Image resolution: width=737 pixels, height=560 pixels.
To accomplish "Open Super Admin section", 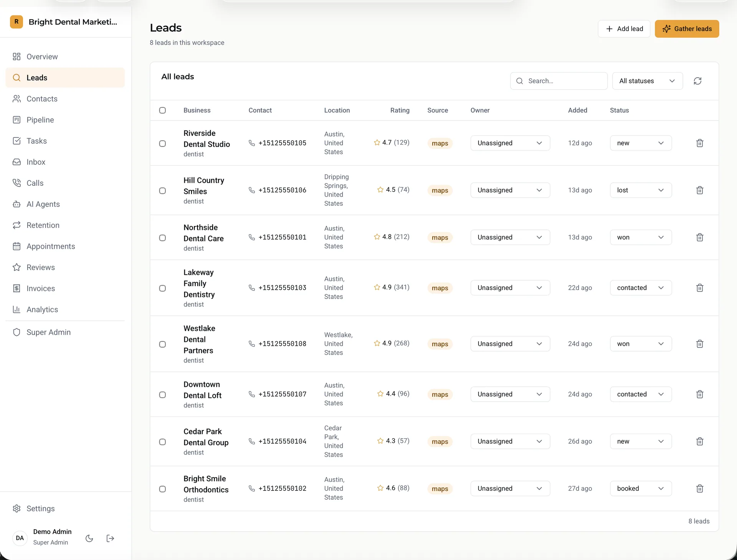I will coord(65,332).
